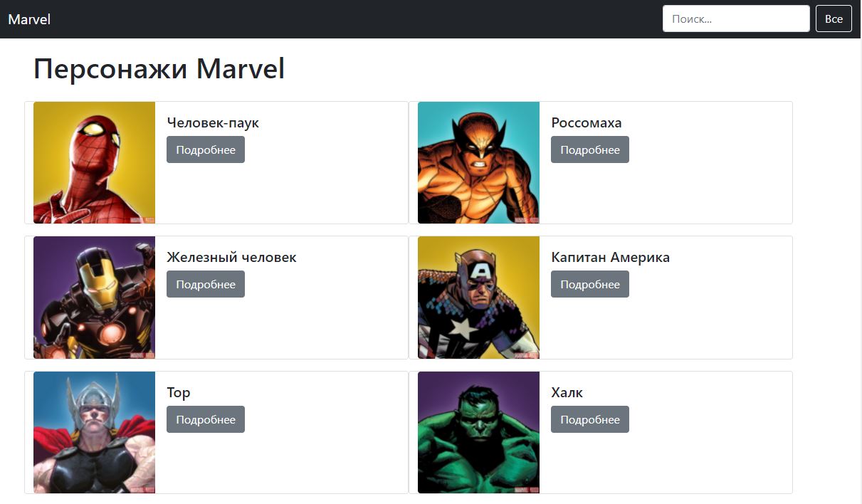This screenshot has width=862, height=504.
Task: Click the Iron Man character portrait
Action: pyautogui.click(x=93, y=297)
